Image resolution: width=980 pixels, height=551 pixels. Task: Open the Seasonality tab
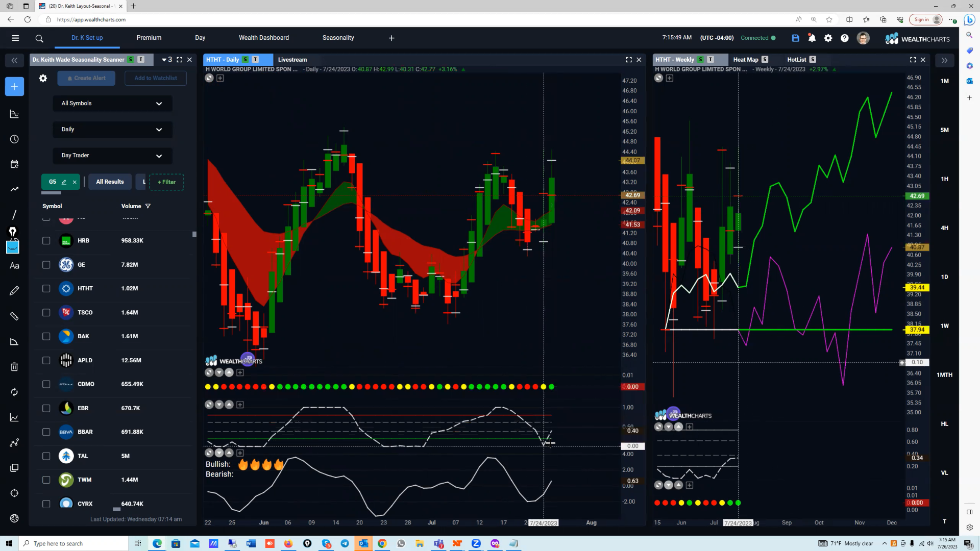(338, 38)
